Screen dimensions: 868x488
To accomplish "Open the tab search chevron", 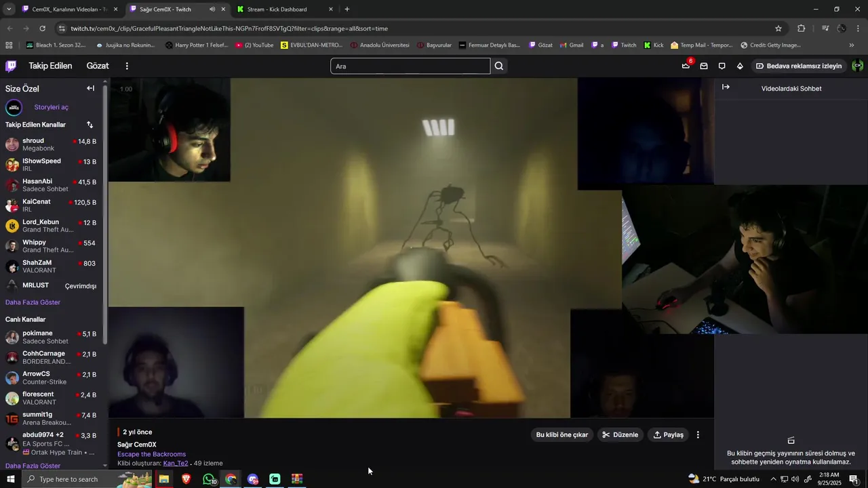I will pos(9,9).
